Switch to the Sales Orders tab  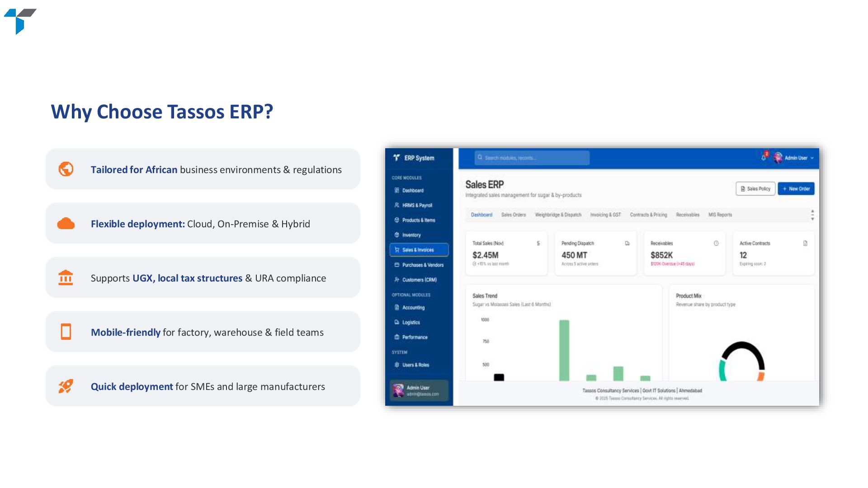tap(513, 215)
